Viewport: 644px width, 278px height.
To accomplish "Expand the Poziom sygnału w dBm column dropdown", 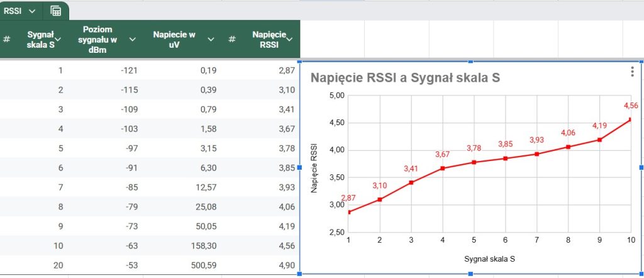I will click(x=133, y=39).
